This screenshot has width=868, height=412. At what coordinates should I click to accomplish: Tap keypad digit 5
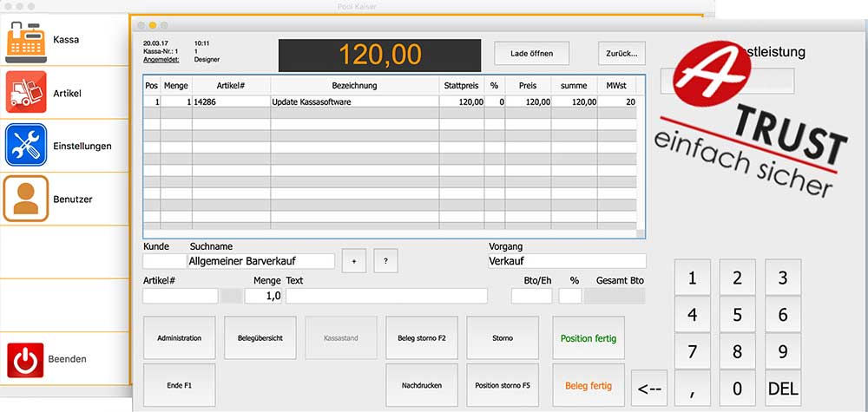pyautogui.click(x=737, y=315)
